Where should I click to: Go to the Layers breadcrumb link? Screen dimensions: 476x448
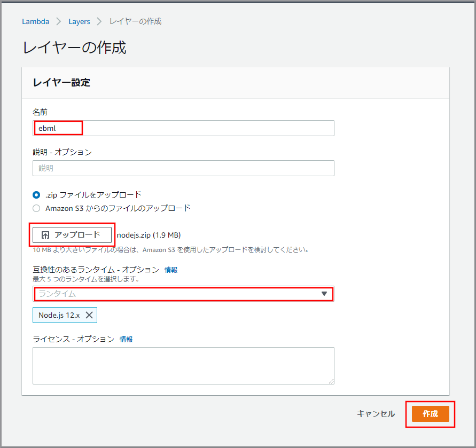79,21
